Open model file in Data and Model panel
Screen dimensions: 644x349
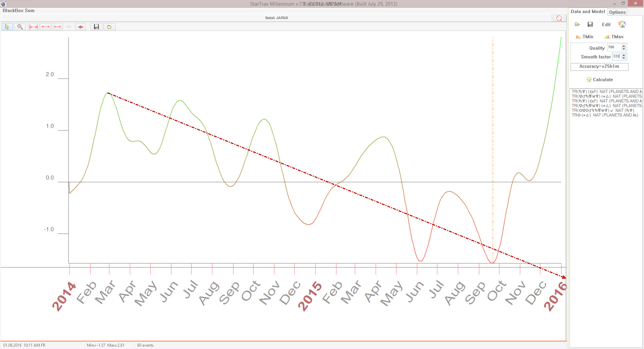[x=577, y=24]
